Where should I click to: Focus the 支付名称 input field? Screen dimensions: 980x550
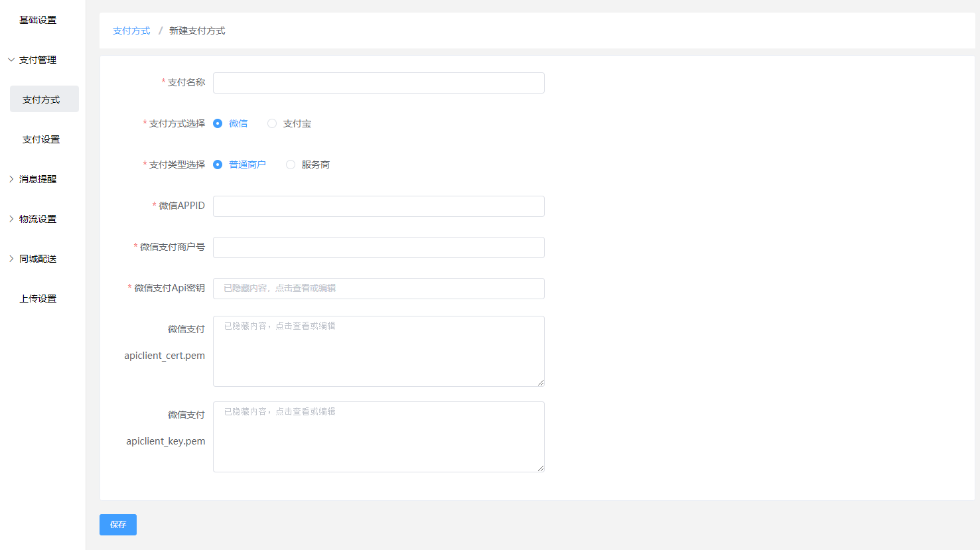point(379,83)
